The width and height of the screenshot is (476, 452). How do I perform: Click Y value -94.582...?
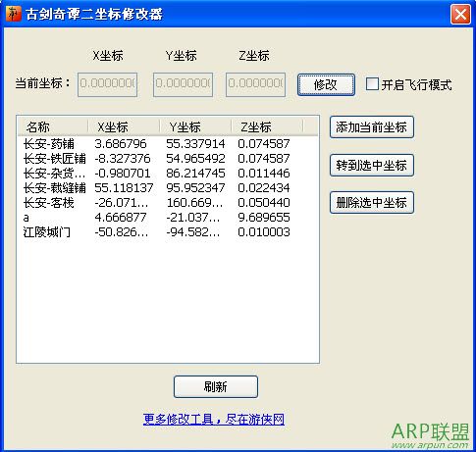click(193, 232)
